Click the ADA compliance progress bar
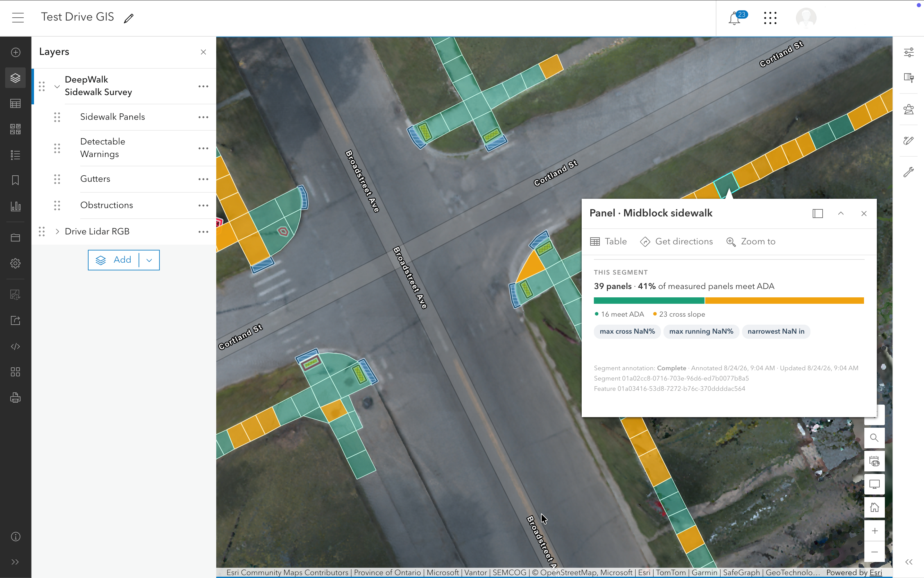Image resolution: width=924 pixels, height=578 pixels. [x=729, y=301]
